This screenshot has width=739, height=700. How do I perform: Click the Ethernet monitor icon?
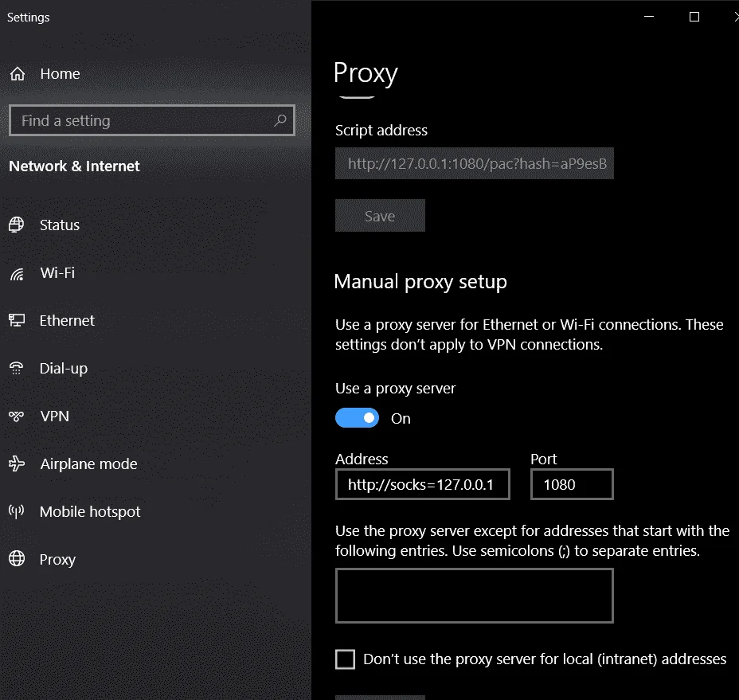pyautogui.click(x=17, y=321)
